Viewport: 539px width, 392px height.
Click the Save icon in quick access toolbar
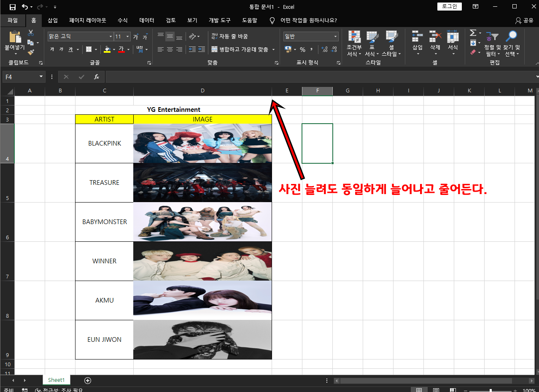pos(13,7)
